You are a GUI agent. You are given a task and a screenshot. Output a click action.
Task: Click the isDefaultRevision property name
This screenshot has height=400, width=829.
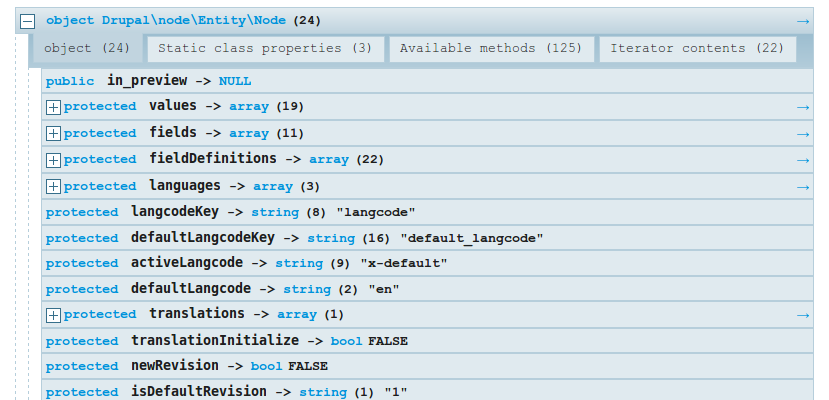(x=199, y=392)
